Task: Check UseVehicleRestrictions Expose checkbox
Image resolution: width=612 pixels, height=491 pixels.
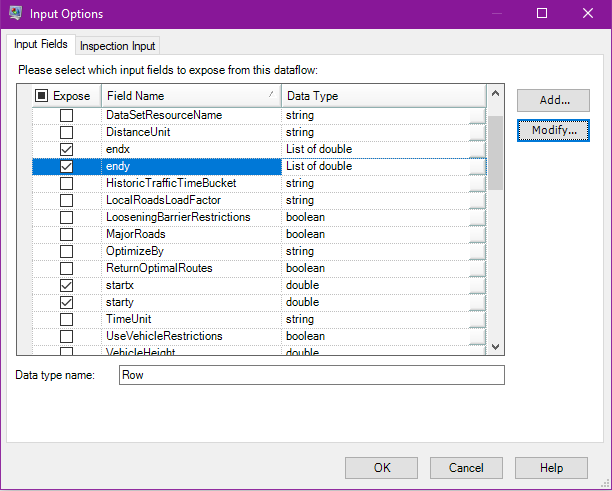Action: (x=66, y=336)
